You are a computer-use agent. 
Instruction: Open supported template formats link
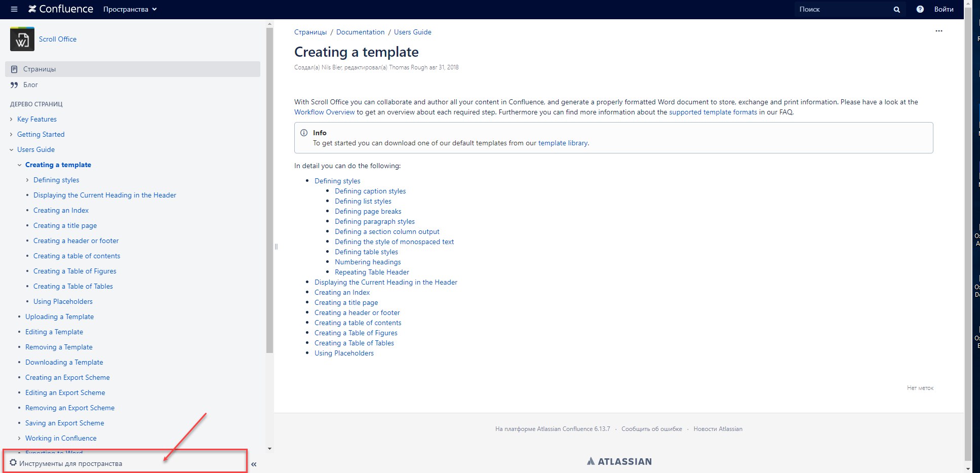(713, 112)
